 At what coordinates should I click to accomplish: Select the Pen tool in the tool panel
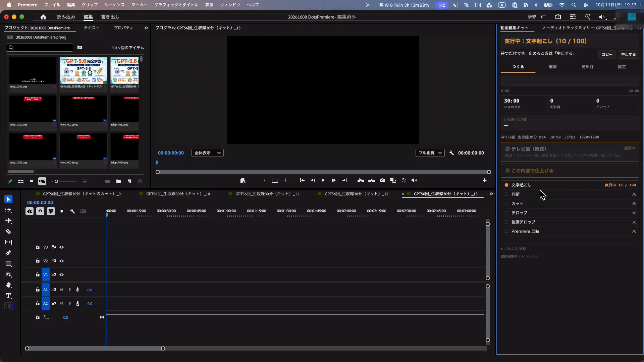click(x=8, y=253)
